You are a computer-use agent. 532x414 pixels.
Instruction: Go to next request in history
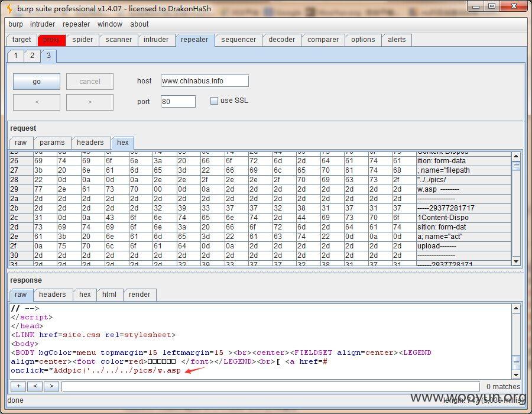(x=90, y=102)
